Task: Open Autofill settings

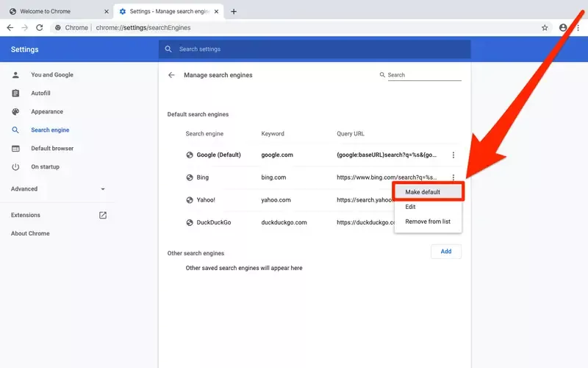Action: point(40,93)
